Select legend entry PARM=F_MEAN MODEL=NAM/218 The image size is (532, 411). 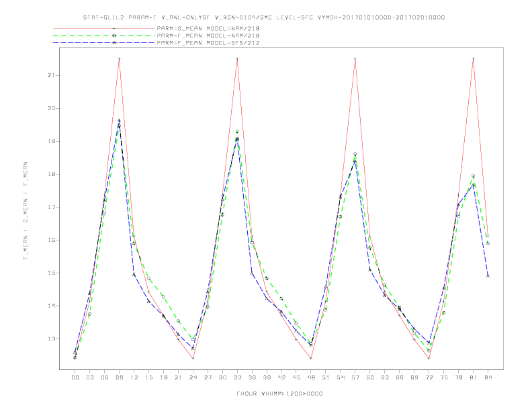pyautogui.click(x=208, y=36)
